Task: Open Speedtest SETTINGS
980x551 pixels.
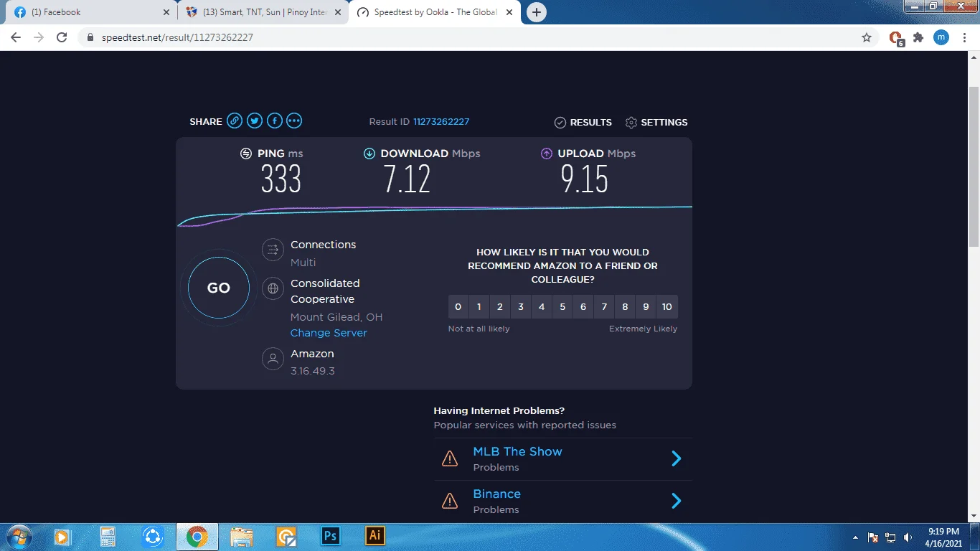Action: (656, 123)
